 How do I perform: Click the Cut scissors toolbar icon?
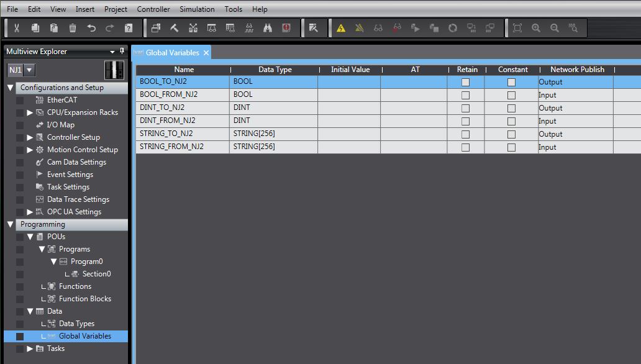coord(17,28)
